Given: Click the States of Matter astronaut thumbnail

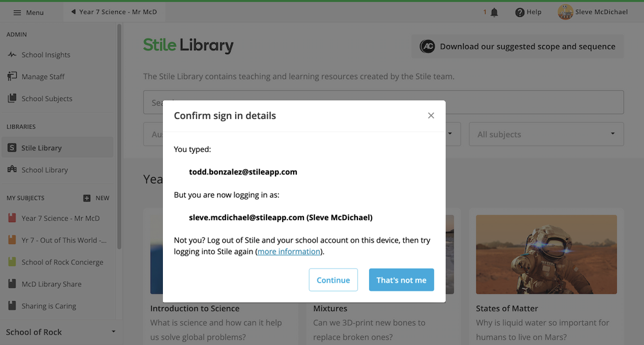Looking at the screenshot, I should [x=546, y=254].
